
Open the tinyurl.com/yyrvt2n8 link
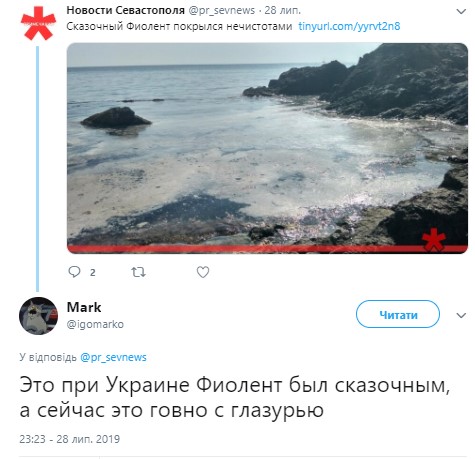click(349, 26)
